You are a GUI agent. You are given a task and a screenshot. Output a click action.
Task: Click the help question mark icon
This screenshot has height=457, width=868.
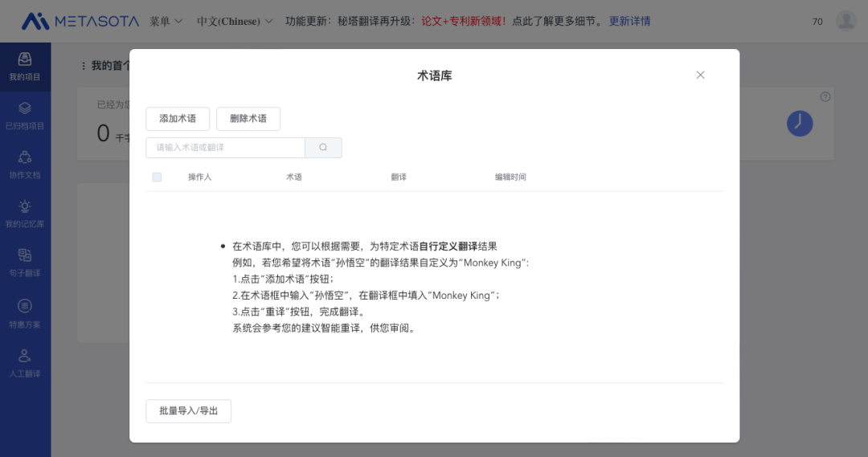click(825, 97)
